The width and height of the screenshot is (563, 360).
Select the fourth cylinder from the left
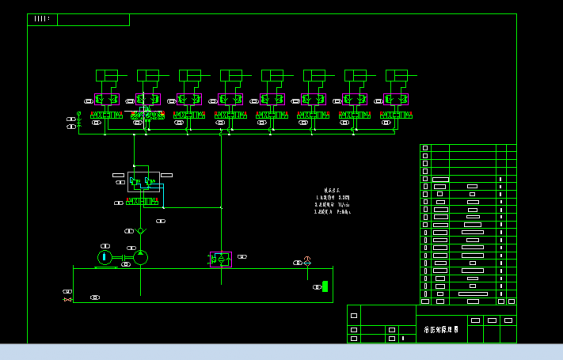(236, 76)
